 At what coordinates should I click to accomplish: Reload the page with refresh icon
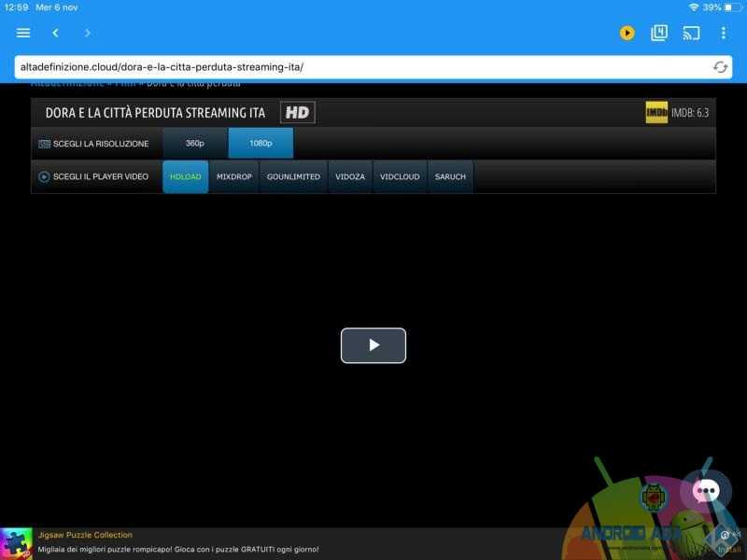tap(720, 67)
